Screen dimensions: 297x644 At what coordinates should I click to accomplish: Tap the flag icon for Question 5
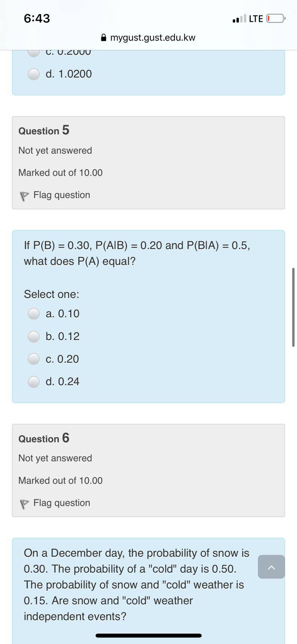[25, 196]
